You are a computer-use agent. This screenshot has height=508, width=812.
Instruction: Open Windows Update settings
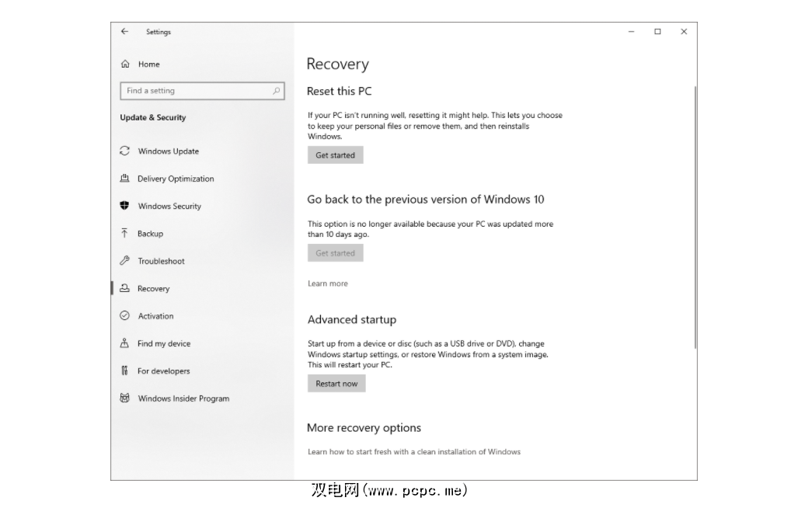point(169,151)
